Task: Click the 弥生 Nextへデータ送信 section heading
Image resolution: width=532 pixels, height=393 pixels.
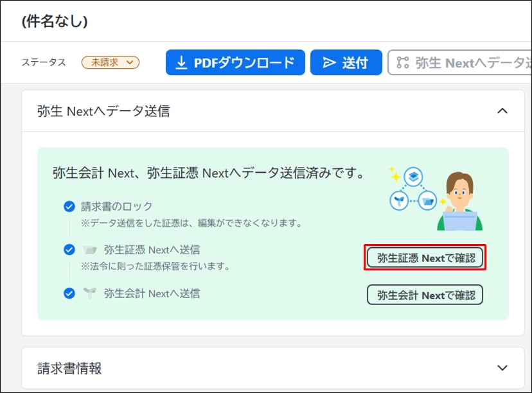Action: 103,111
